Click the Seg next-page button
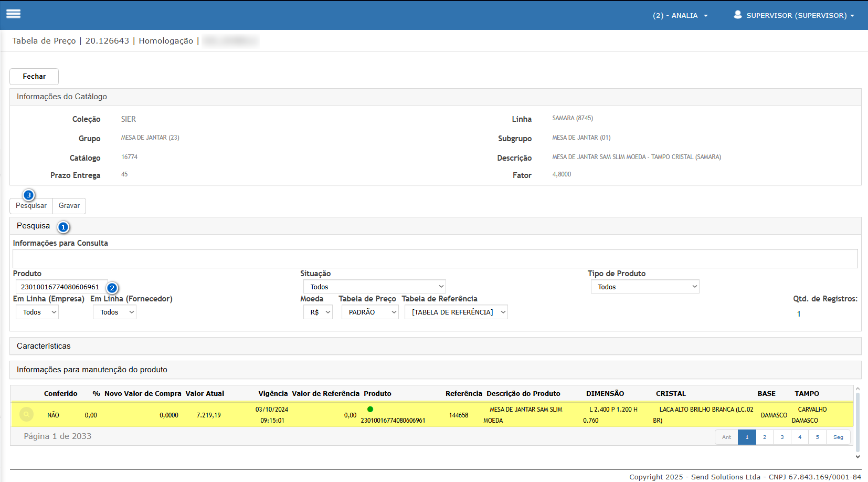Image resolution: width=868 pixels, height=482 pixels. [x=838, y=437]
